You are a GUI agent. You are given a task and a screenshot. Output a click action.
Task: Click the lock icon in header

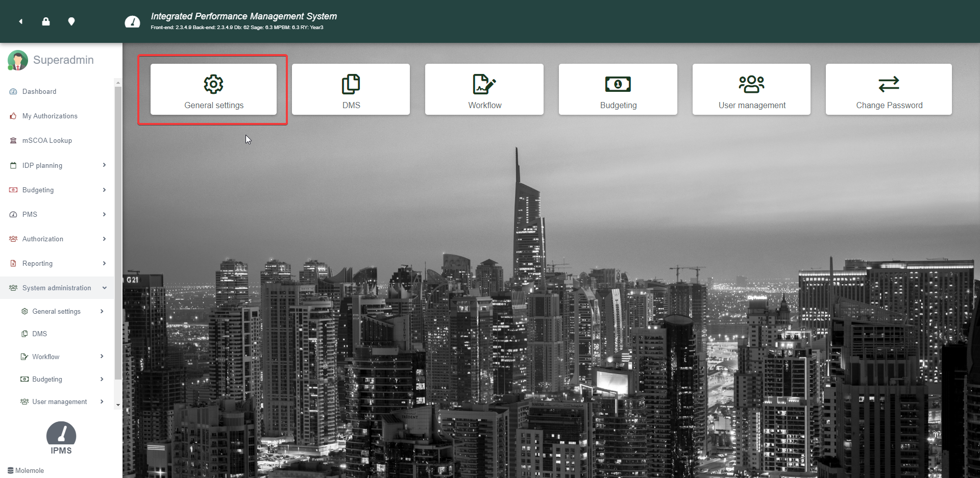coord(46,21)
